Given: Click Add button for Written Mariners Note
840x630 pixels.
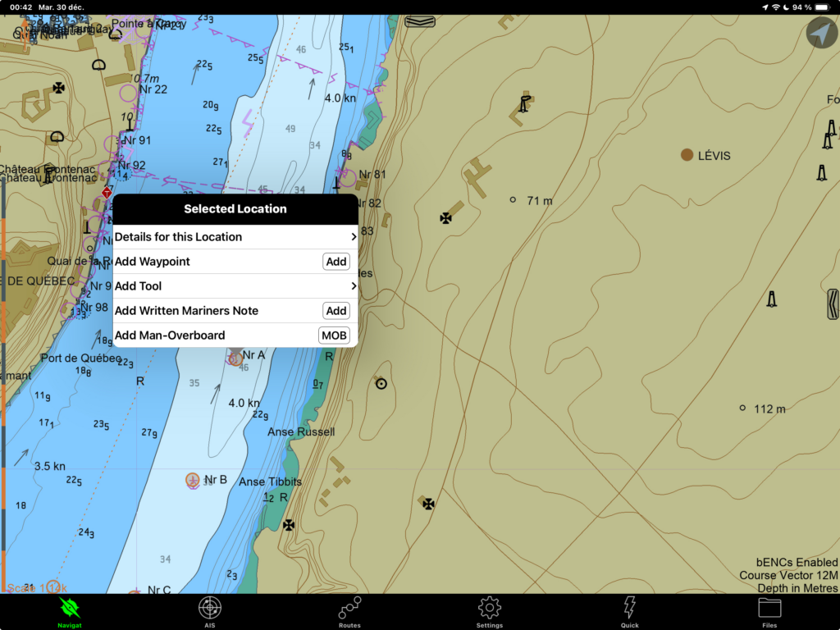Looking at the screenshot, I should click(336, 311).
